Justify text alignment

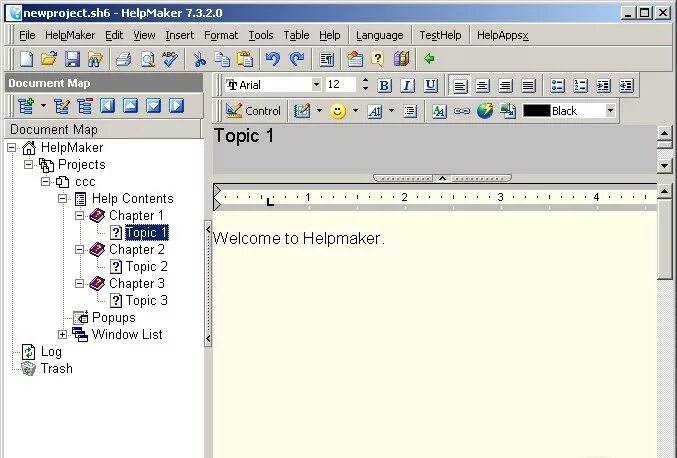tap(528, 85)
